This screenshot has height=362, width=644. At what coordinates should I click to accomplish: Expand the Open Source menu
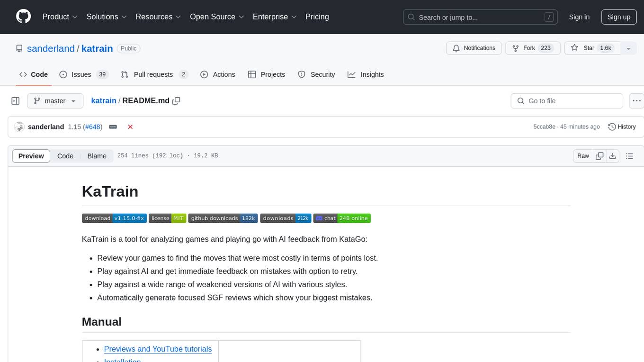(x=217, y=17)
